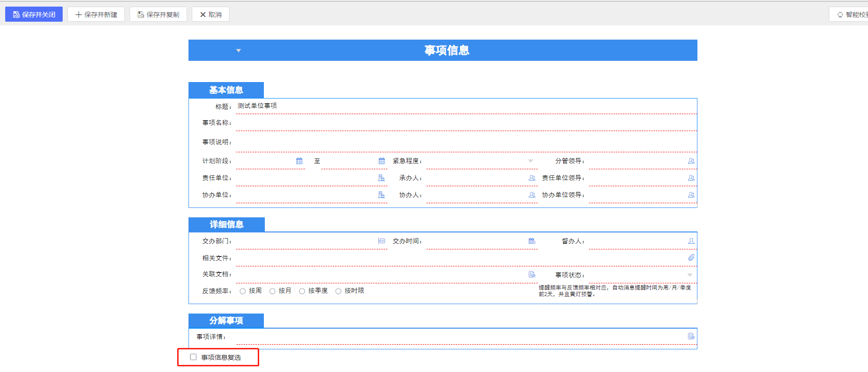Open the 协办单位 organization picker icon

(382, 195)
